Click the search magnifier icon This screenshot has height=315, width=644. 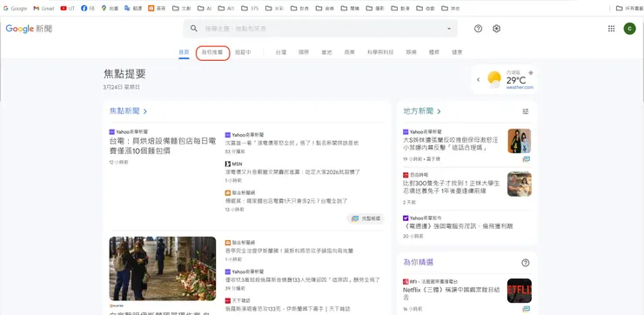click(194, 29)
